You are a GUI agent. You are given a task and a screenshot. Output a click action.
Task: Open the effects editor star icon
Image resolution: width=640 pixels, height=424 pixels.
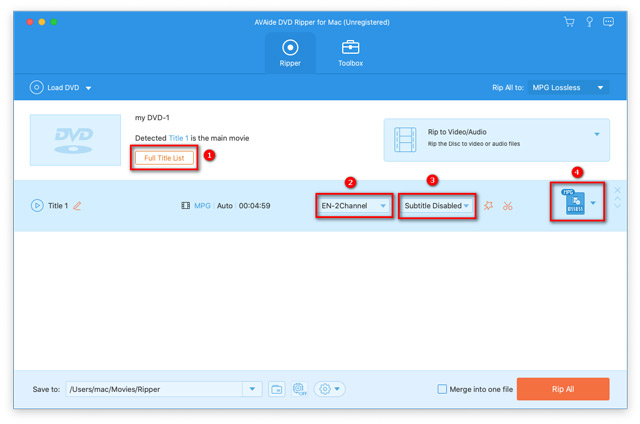point(489,206)
